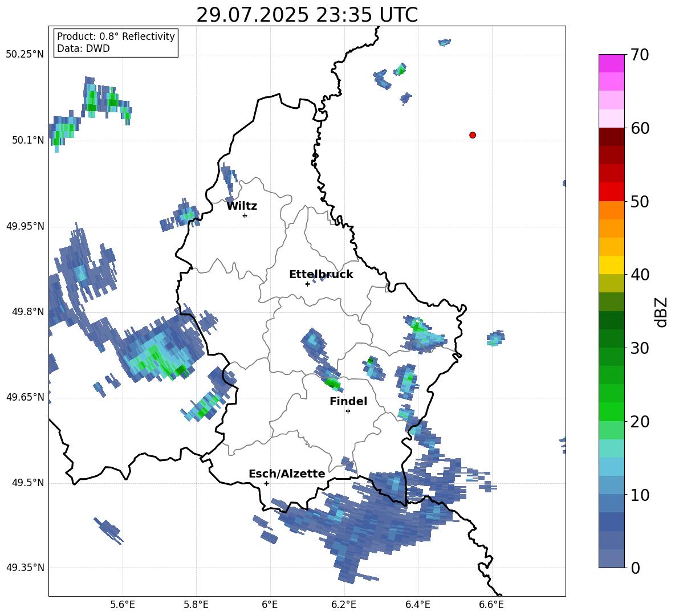Click the title 29.07.2025 23:35 UTC
This screenshot has height=616, width=675.
pos(307,15)
